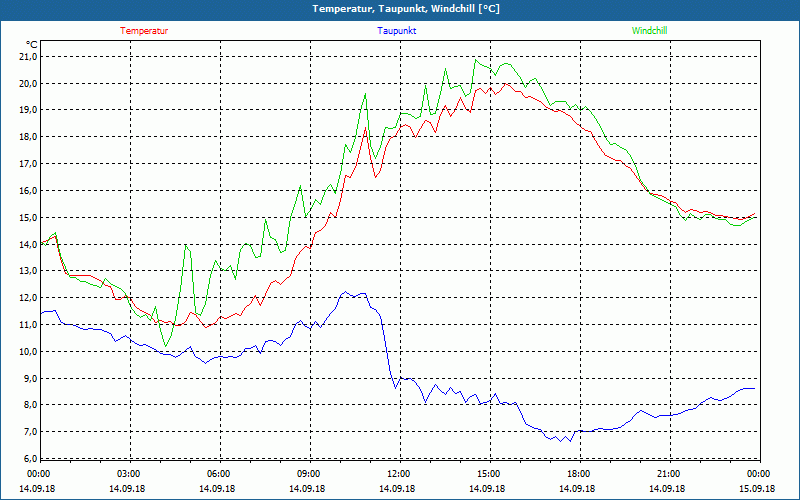Click the °C unit label on the y-axis

[x=31, y=44]
